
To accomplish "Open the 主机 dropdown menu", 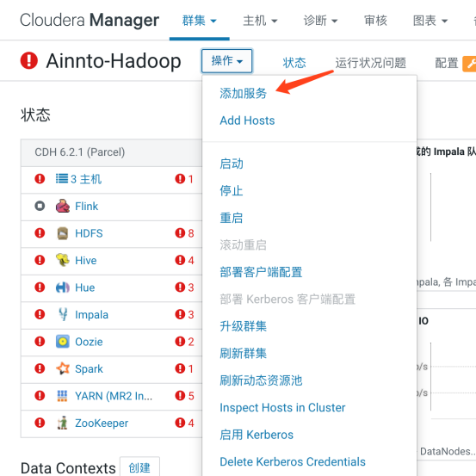I will [260, 21].
